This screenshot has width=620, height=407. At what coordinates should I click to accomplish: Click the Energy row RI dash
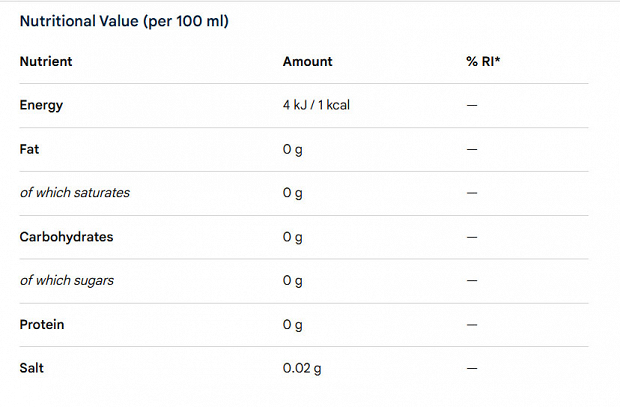tap(472, 105)
